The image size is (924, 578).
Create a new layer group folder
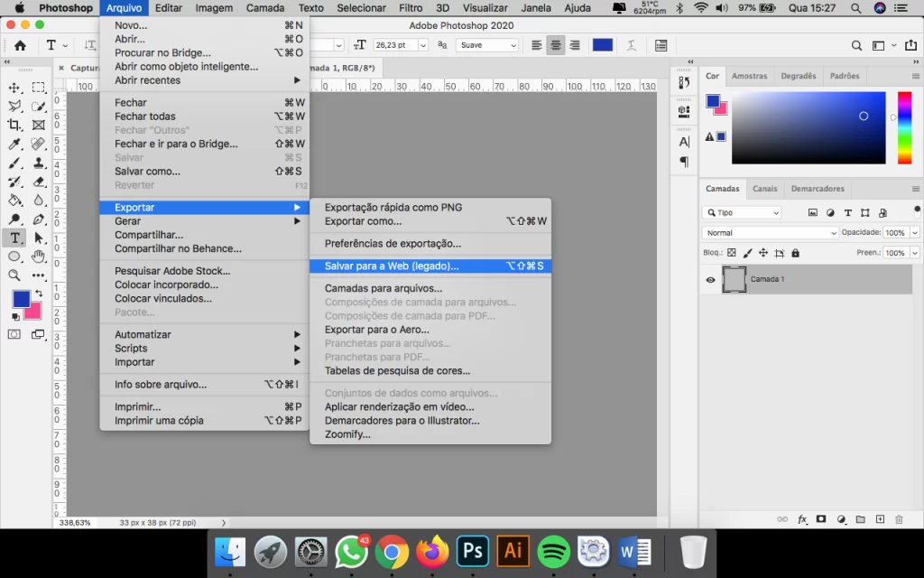click(x=860, y=519)
